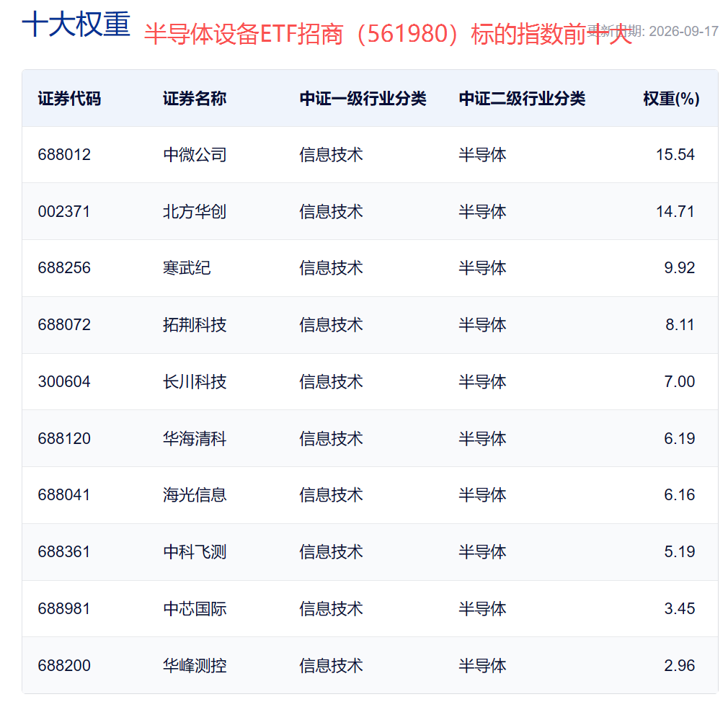728x702 pixels.
Task: Click stock name 海光信息
Action: coord(195,495)
